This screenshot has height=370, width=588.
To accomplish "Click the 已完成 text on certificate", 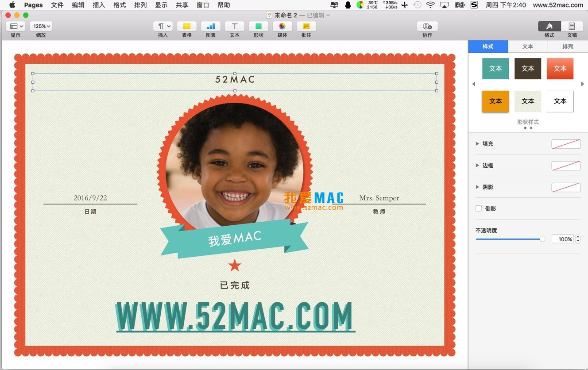I will (x=235, y=285).
